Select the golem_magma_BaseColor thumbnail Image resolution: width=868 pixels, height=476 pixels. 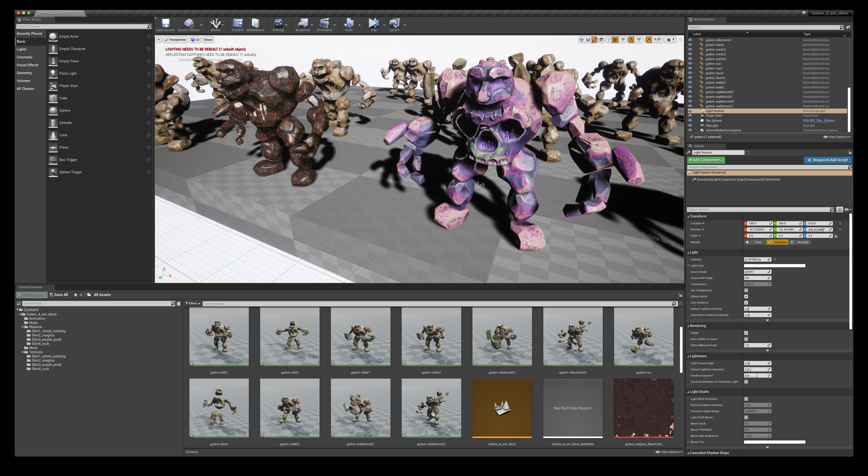pyautogui.click(x=644, y=408)
